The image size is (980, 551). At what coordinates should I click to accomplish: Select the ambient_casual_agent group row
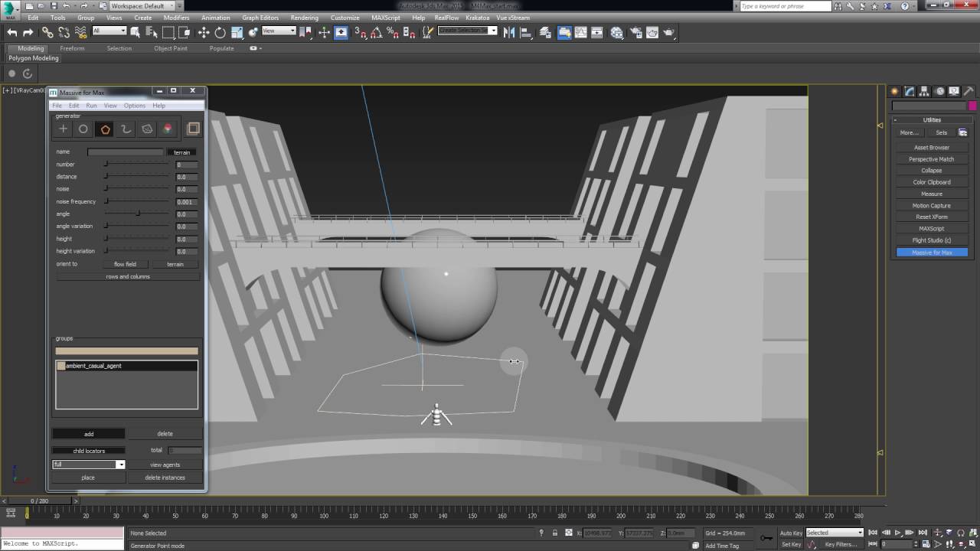pyautogui.click(x=126, y=366)
